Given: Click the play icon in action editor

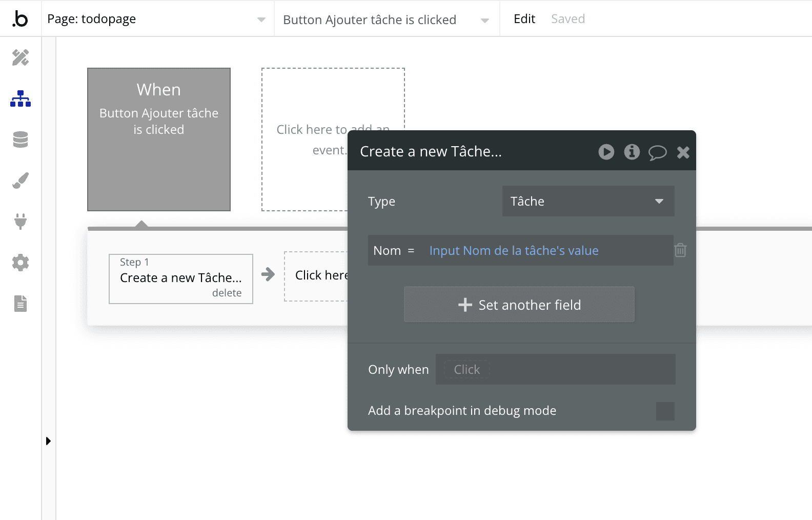Looking at the screenshot, I should pyautogui.click(x=606, y=152).
